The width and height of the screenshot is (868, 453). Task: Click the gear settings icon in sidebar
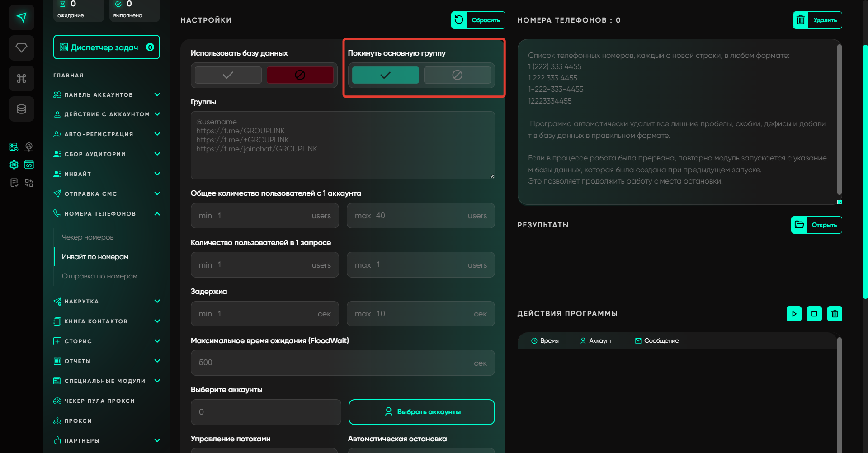[14, 165]
